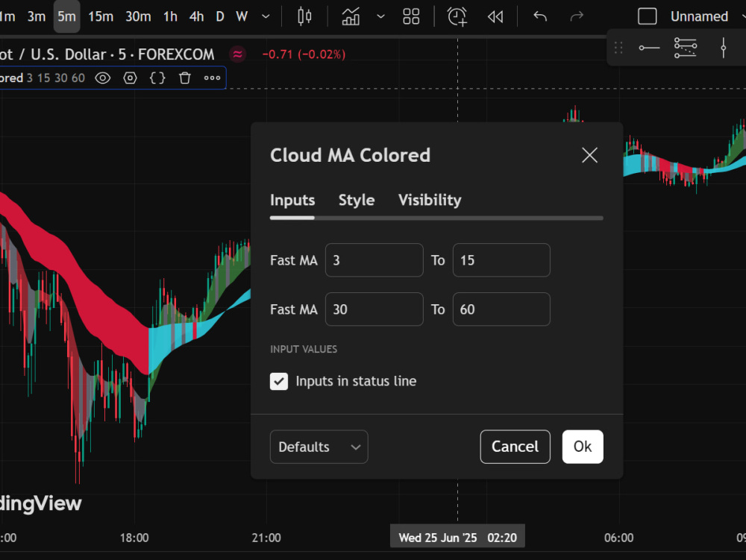Select the fib retracement lines tool

click(686, 48)
